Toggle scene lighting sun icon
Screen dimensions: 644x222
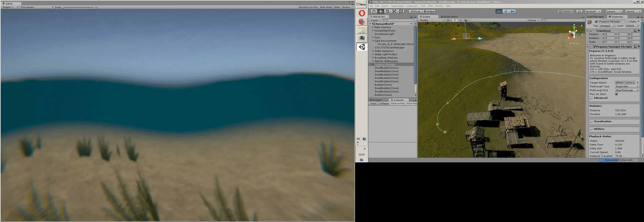(455, 20)
